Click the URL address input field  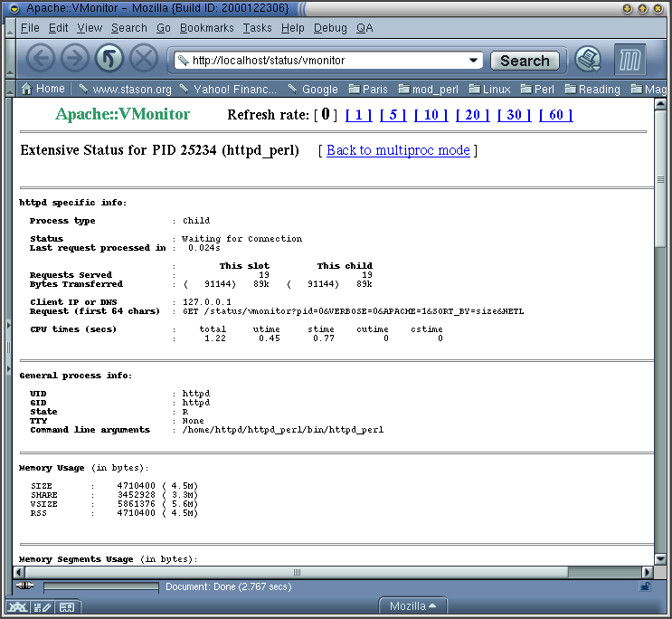tap(326, 61)
